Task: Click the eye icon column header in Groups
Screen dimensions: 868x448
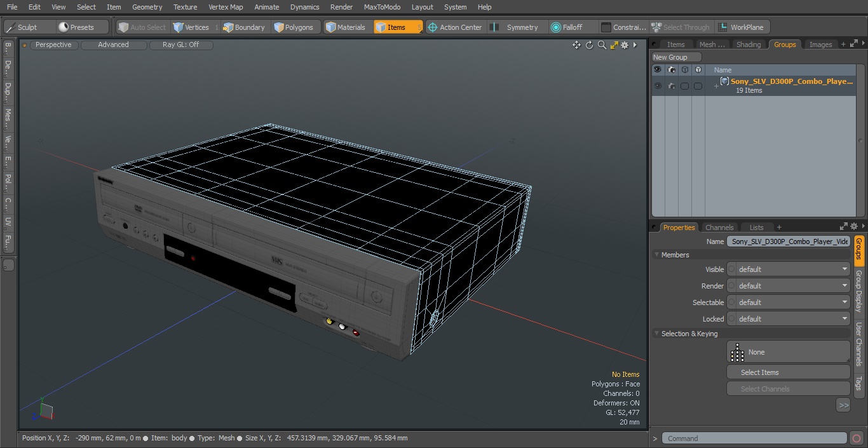Action: pyautogui.click(x=658, y=70)
